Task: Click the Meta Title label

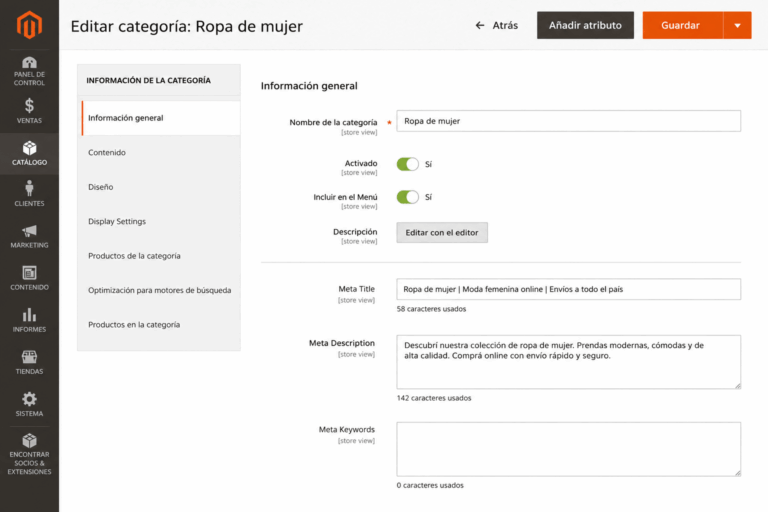Action: (357, 289)
